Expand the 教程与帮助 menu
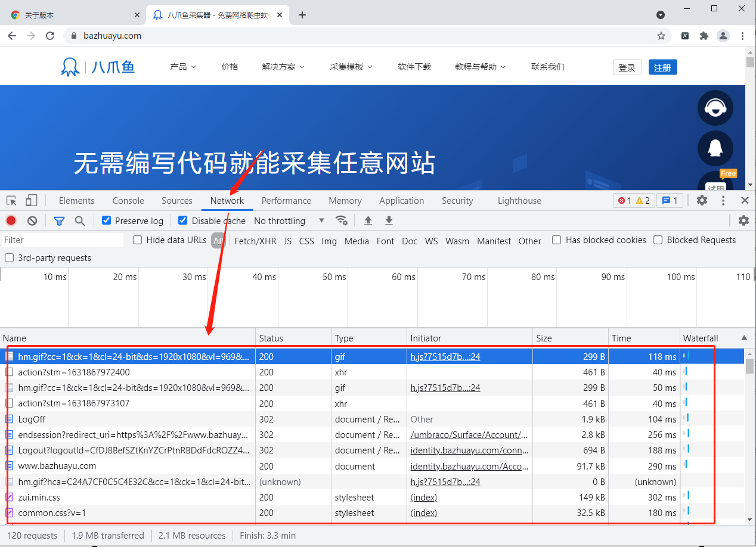 tap(481, 67)
